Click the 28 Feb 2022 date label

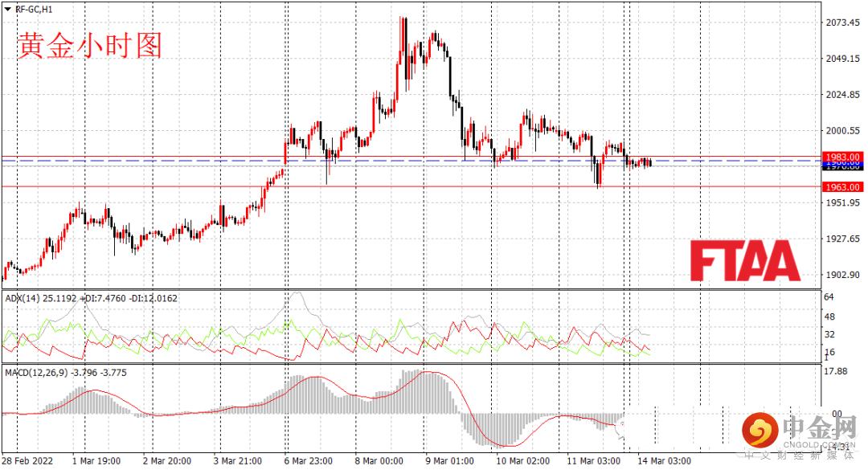27,460
